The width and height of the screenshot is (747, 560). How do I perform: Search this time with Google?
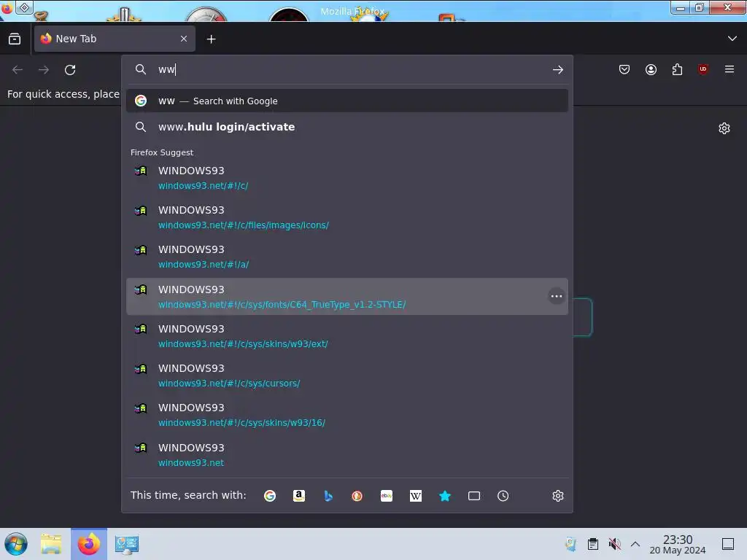270,496
